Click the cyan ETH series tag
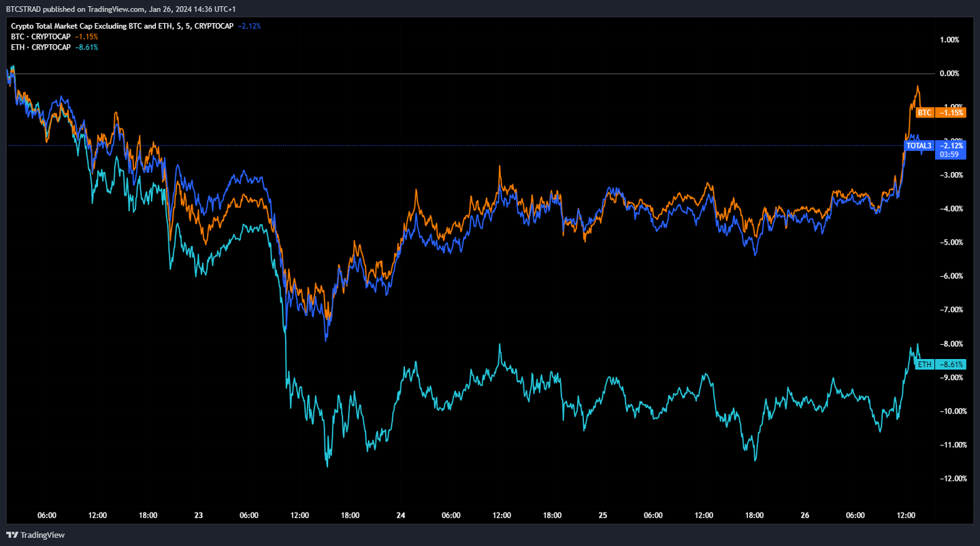Screen dimensions: 980x546 click(924, 364)
